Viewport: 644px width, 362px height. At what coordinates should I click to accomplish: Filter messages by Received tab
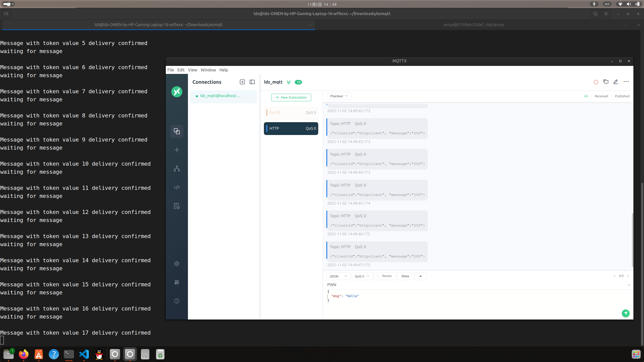point(601,96)
